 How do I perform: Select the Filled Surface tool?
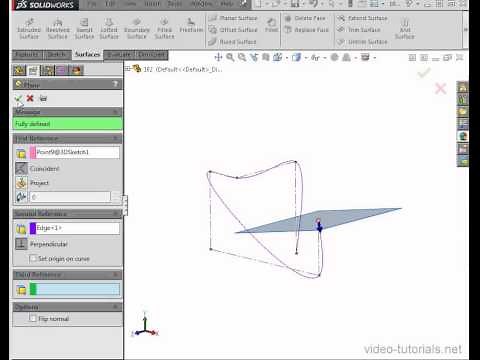(x=164, y=29)
